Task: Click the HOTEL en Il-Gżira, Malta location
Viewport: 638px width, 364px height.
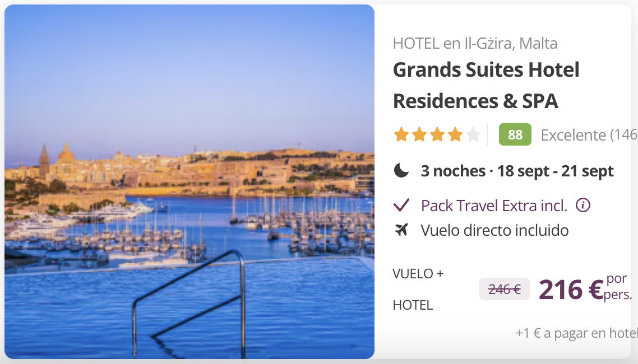Action: (475, 43)
